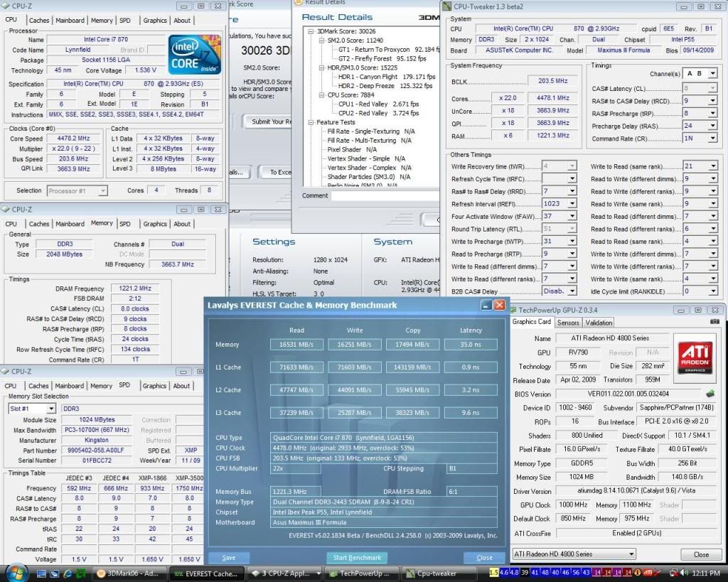Open Memory tab in bottom CPU-Z SPD window
This screenshot has height=582, width=728.
[101, 386]
